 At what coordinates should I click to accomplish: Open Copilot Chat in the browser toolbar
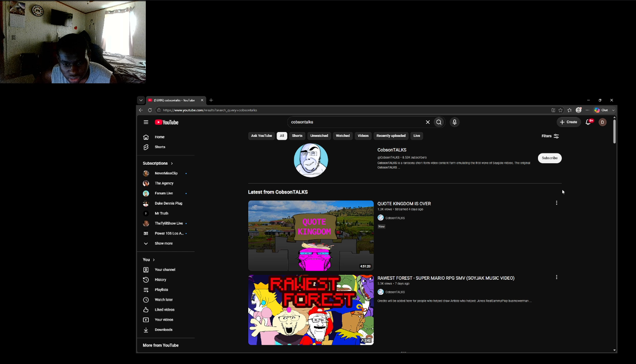point(601,110)
